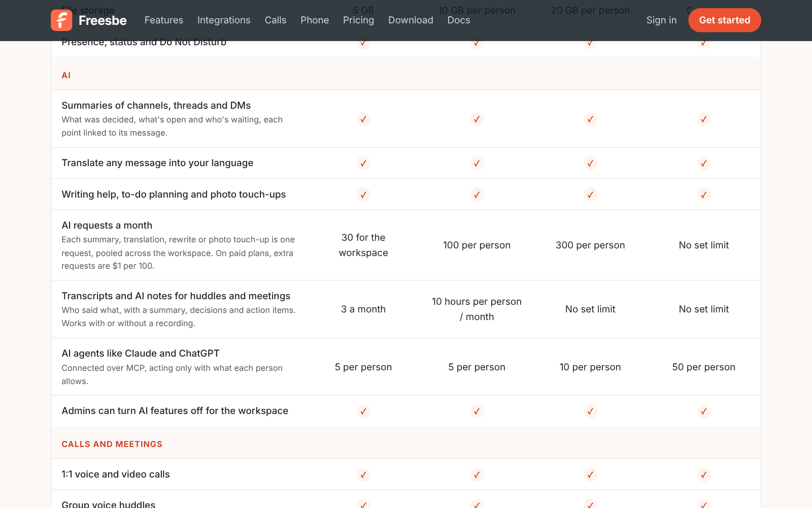Go to the Calls page
This screenshot has width=812, height=508.
[276, 20]
